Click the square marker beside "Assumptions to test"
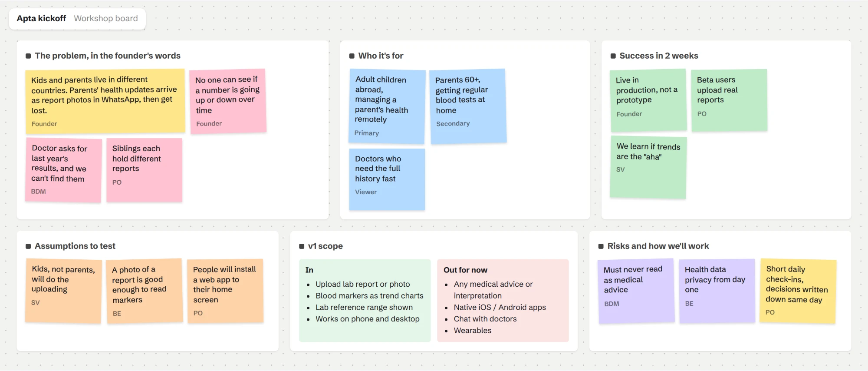This screenshot has height=371, width=868. tap(28, 246)
